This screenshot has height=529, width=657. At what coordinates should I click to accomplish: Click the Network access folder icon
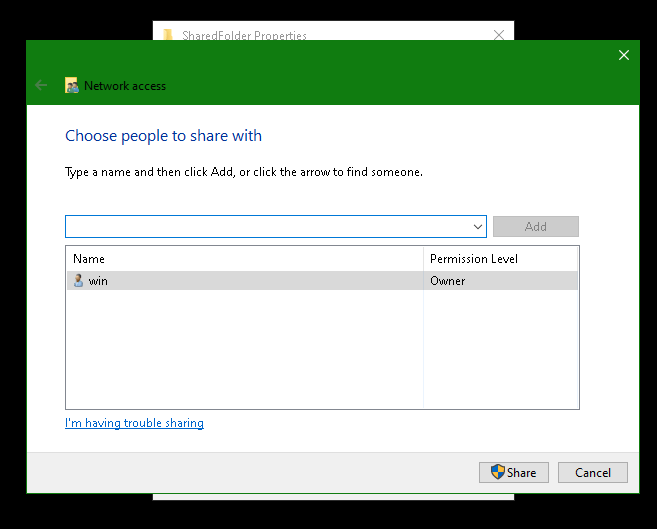(x=72, y=85)
